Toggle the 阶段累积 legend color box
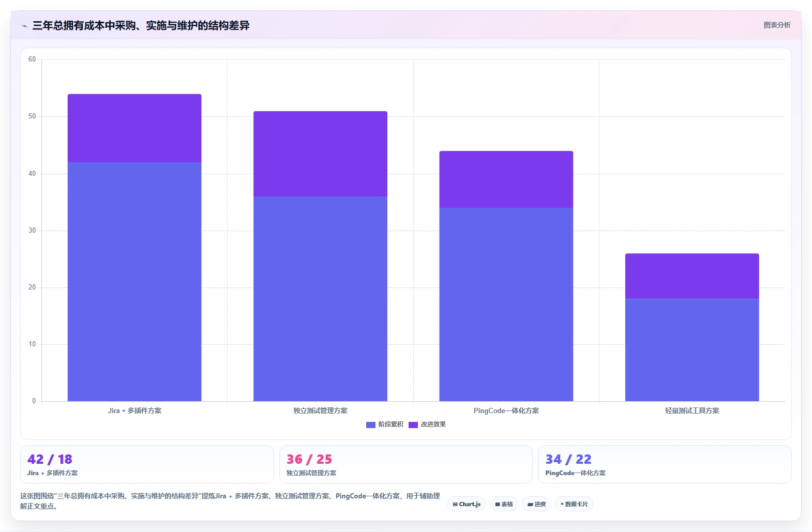Image resolution: width=812 pixels, height=532 pixels. point(370,425)
